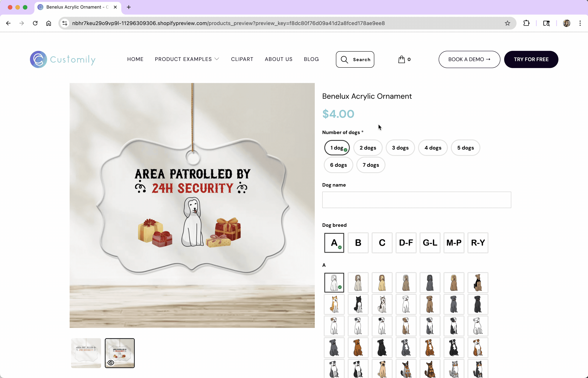
Task: Choose the 7 dogs option
Action: tap(371, 165)
